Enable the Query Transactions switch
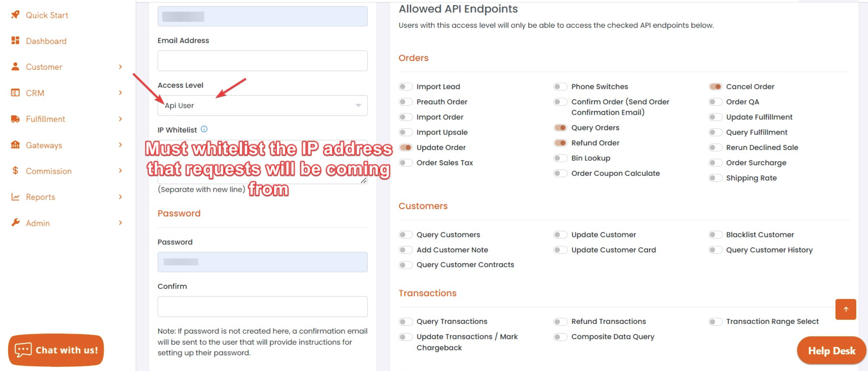 point(405,321)
